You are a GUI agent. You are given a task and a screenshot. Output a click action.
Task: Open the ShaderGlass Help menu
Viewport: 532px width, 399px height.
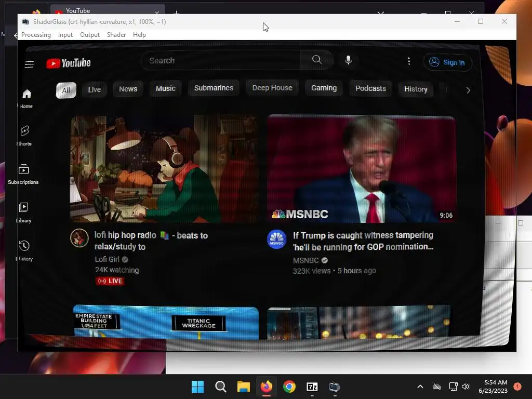pos(139,35)
